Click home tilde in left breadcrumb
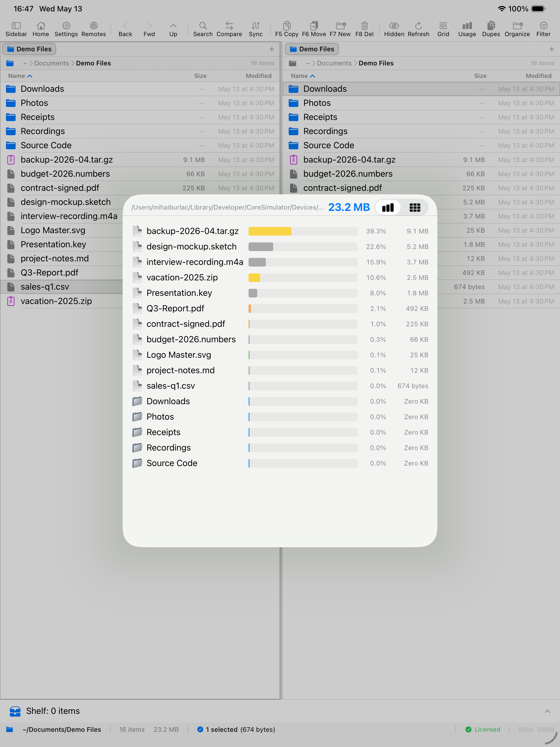The width and height of the screenshot is (560, 747). coord(25,63)
